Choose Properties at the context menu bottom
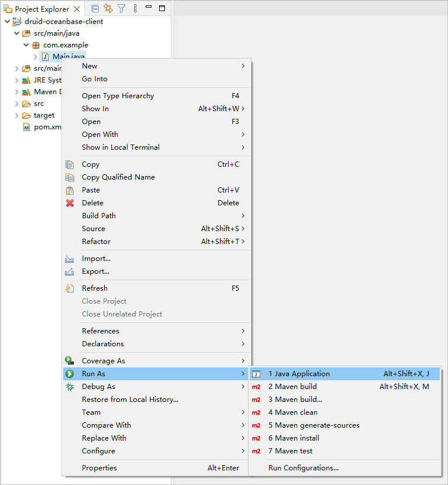The image size is (448, 485). coord(99,468)
